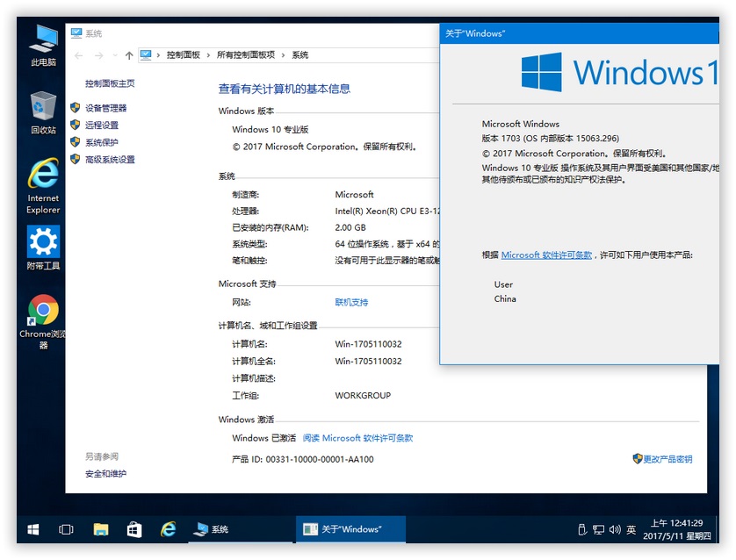Screen dimensions: 736x560
Task: Click the show desktop button at taskbar end
Action: [717, 529]
